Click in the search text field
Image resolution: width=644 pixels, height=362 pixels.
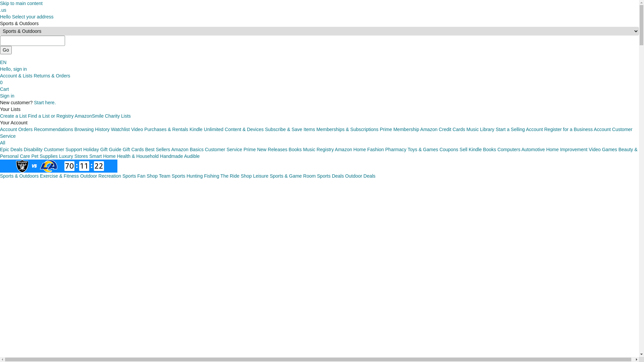(33, 41)
